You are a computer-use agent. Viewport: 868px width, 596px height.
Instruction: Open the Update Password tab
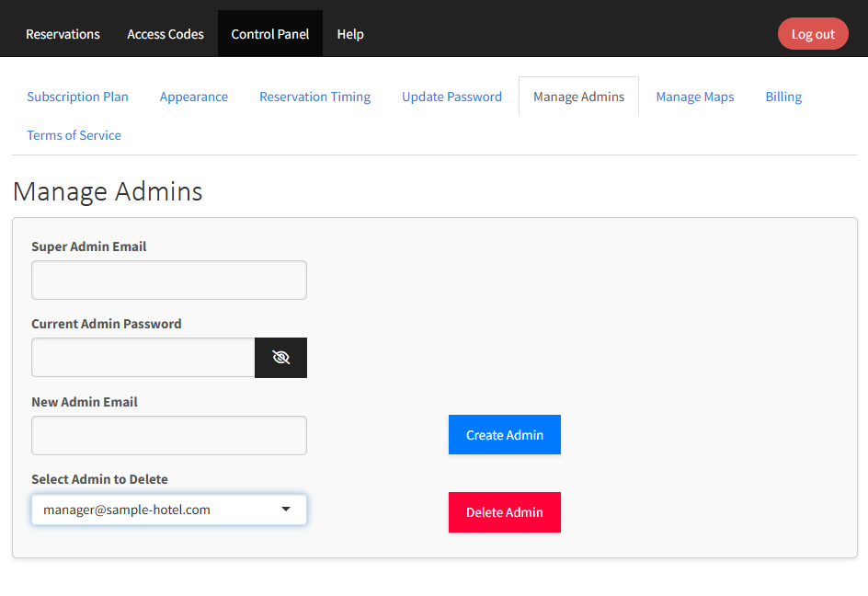pyautogui.click(x=451, y=96)
